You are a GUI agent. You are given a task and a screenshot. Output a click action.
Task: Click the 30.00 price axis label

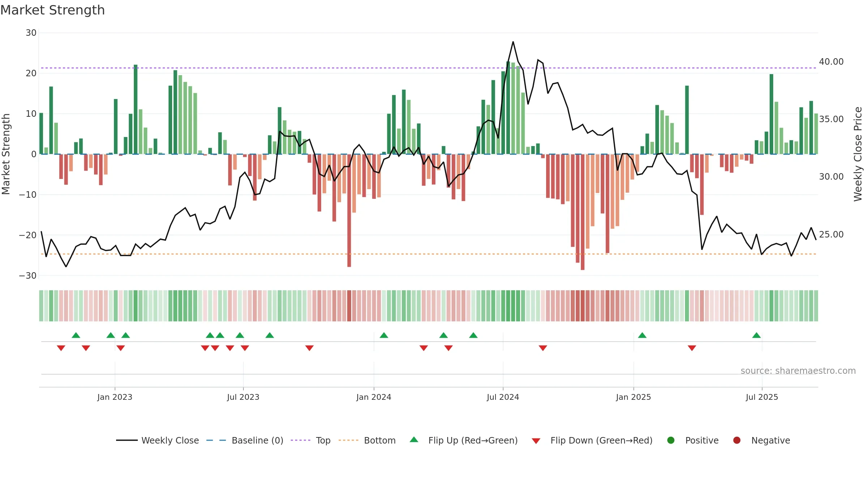coord(831,177)
